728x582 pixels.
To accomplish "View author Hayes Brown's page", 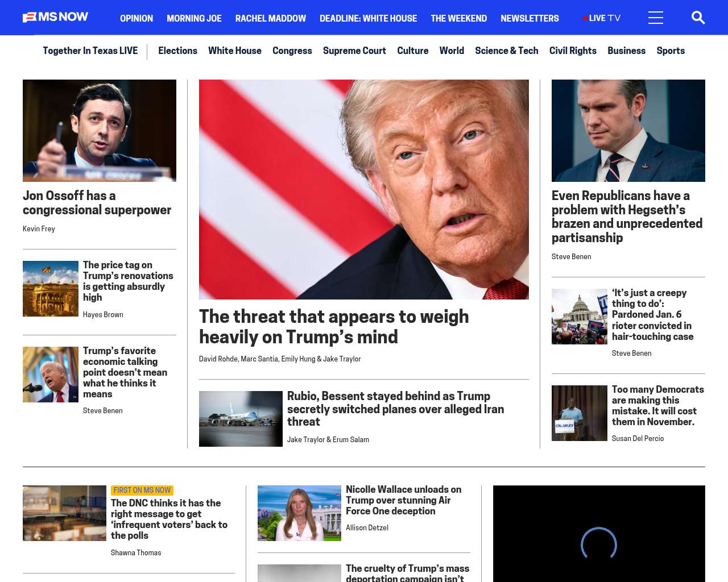I will click(103, 315).
